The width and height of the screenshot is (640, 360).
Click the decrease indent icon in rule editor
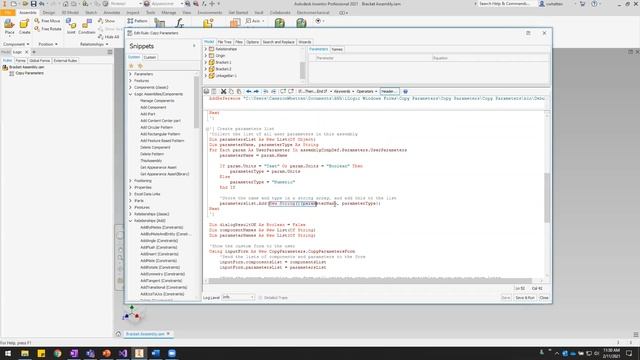pos(274,91)
